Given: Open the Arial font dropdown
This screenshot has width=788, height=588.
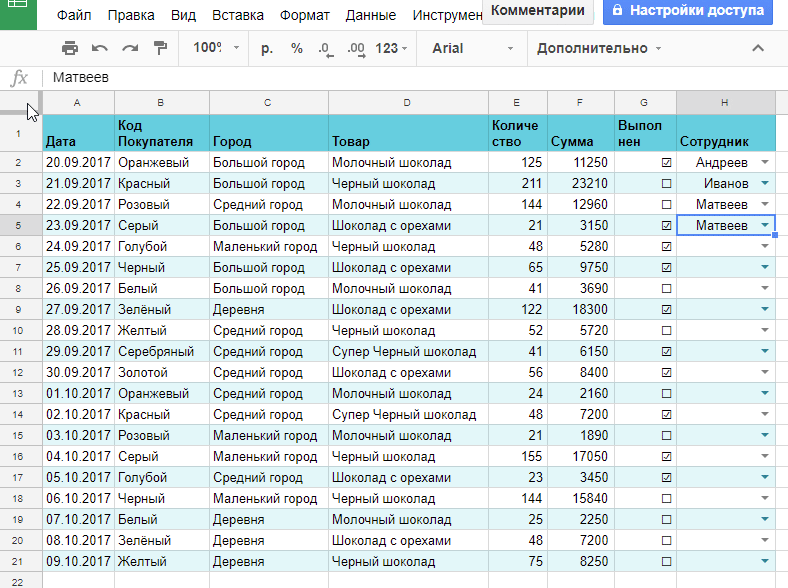Looking at the screenshot, I should (x=472, y=48).
